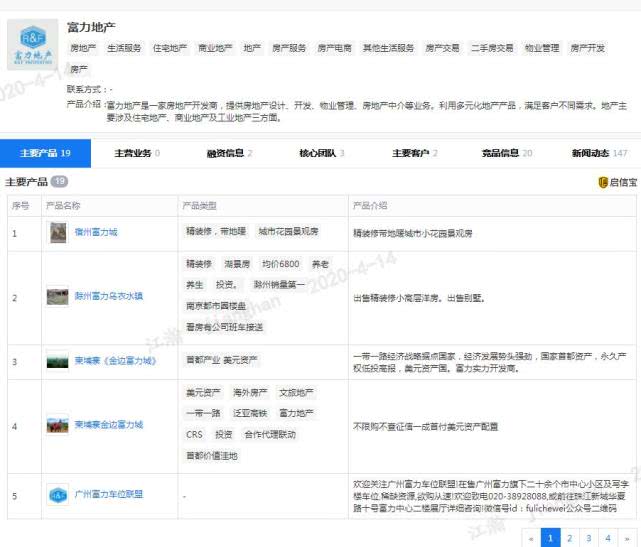Click the 产品类型 column header
641x547 pixels.
point(199,206)
